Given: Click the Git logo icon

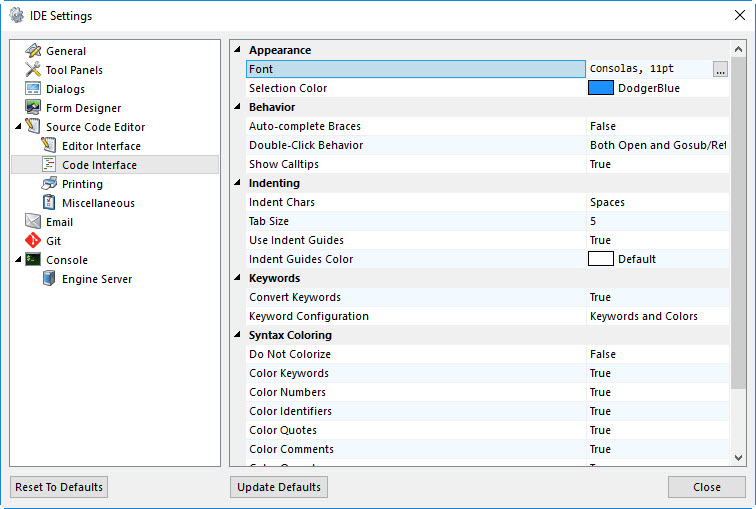Looking at the screenshot, I should (x=33, y=241).
